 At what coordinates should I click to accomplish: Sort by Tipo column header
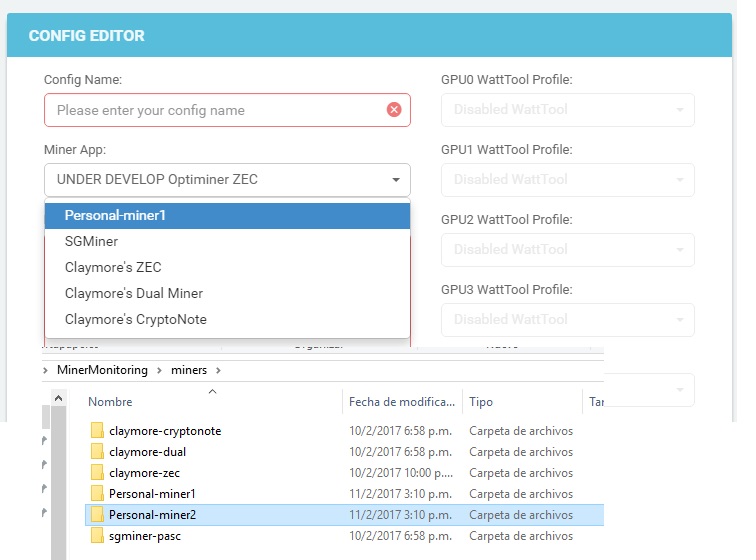(x=481, y=402)
